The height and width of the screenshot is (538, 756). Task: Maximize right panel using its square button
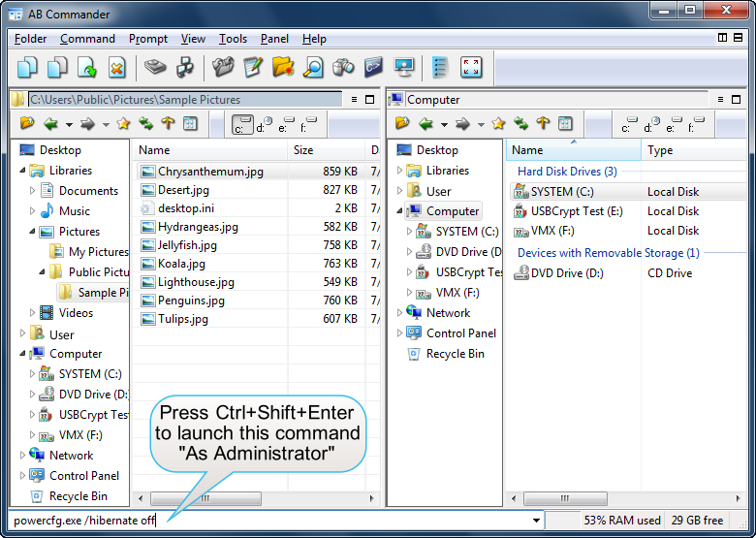pyautogui.click(x=736, y=99)
